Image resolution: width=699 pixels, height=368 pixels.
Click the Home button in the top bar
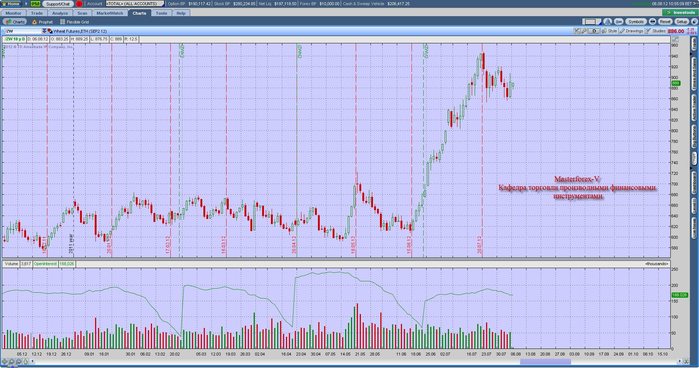[x=12, y=4]
